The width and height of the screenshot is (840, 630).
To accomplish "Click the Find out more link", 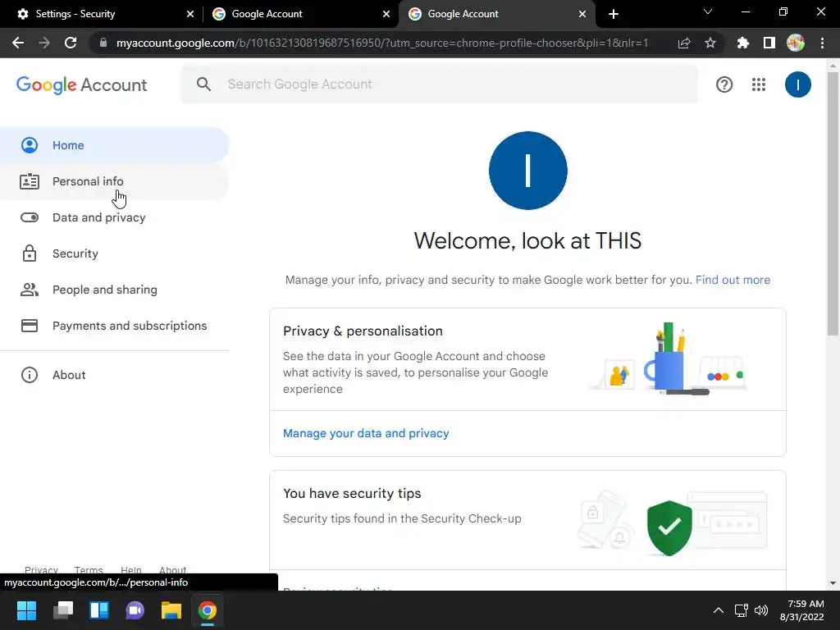I will point(733,280).
